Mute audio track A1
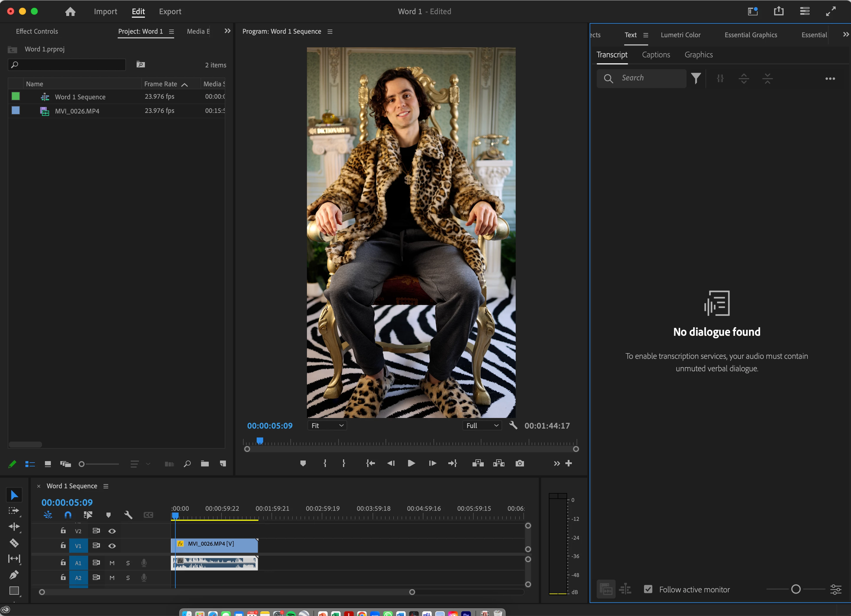This screenshot has height=616, width=851. pos(112,563)
